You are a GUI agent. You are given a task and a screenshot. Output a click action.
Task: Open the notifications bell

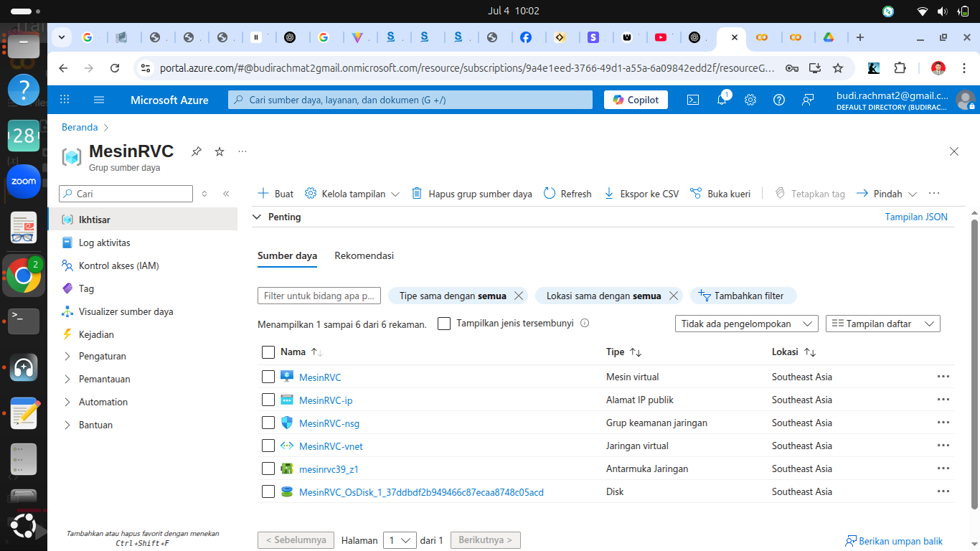(722, 100)
